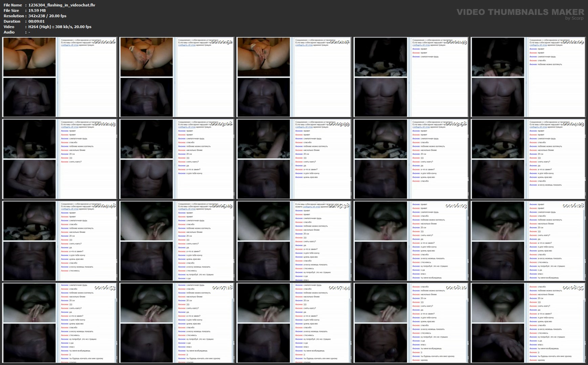Click the last thumbnail timestamped 00:08:35
The width and height of the screenshot is (588, 365).
pyautogui.click(x=528, y=323)
